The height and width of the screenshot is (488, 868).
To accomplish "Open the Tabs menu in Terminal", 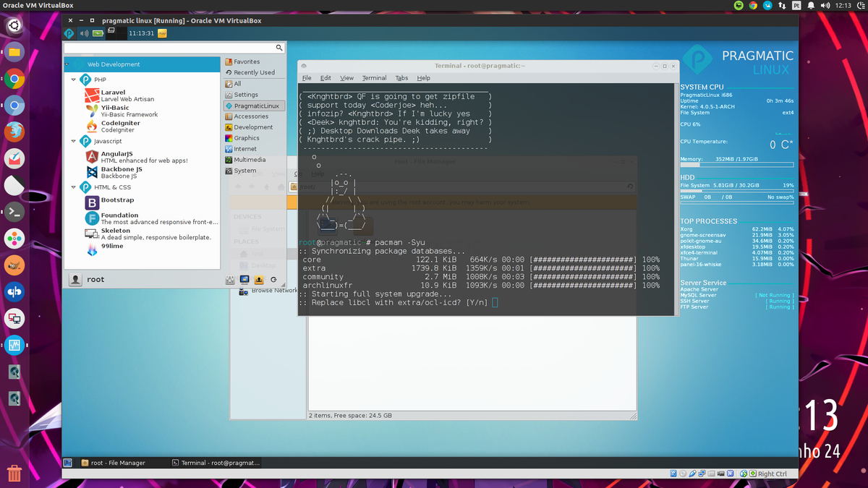I will pyautogui.click(x=401, y=78).
